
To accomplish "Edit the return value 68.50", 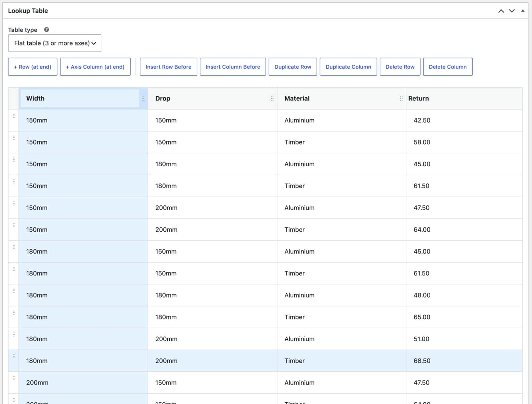I will 464,361.
